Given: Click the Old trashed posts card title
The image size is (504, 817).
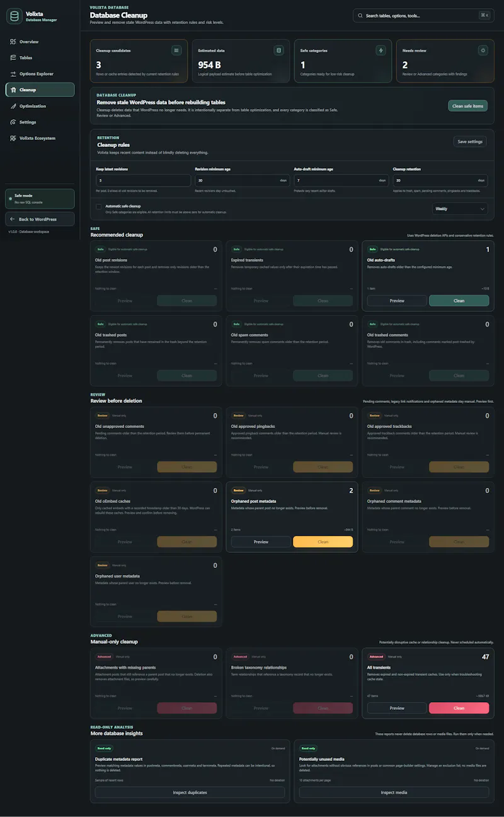Looking at the screenshot, I should (112, 335).
